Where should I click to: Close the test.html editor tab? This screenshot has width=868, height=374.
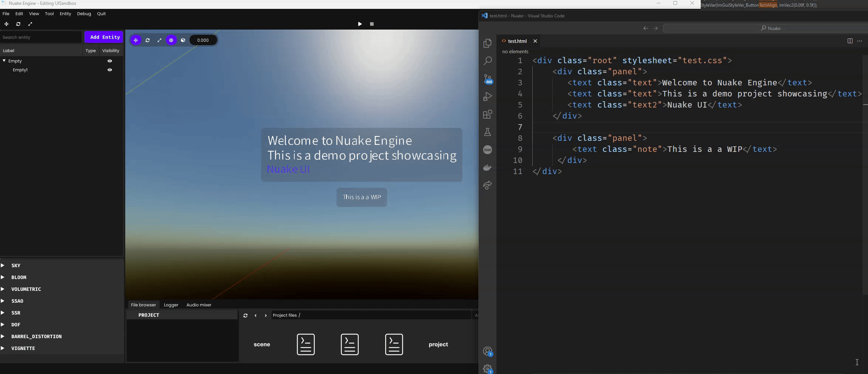click(535, 41)
